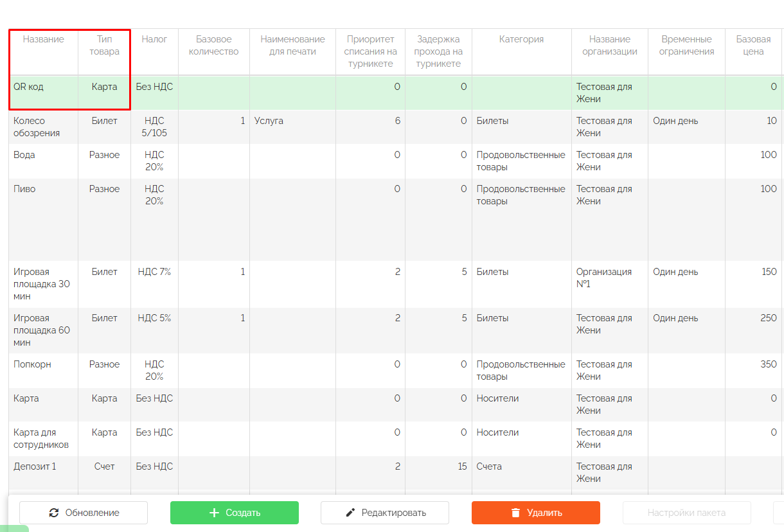Click the Налог column header

pos(154,39)
